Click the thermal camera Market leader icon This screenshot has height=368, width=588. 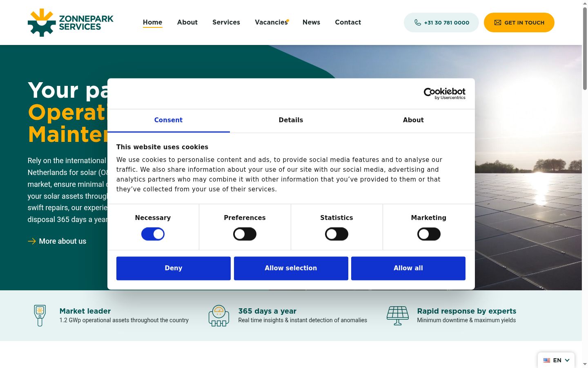40,315
